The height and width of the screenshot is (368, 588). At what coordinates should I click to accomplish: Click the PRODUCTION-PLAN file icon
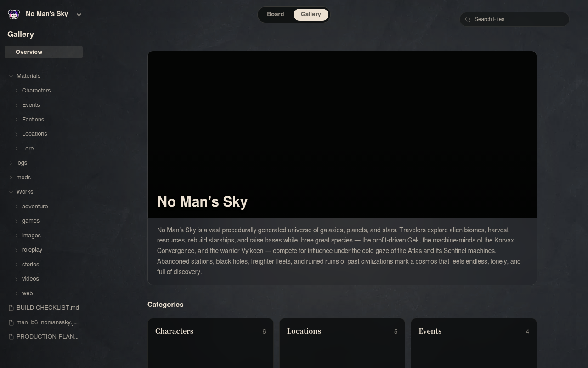pos(11,337)
